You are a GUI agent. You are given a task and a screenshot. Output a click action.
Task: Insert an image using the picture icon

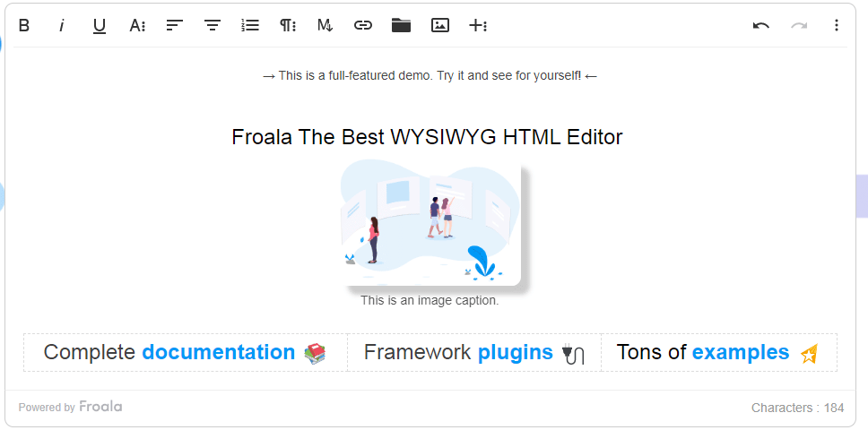440,25
